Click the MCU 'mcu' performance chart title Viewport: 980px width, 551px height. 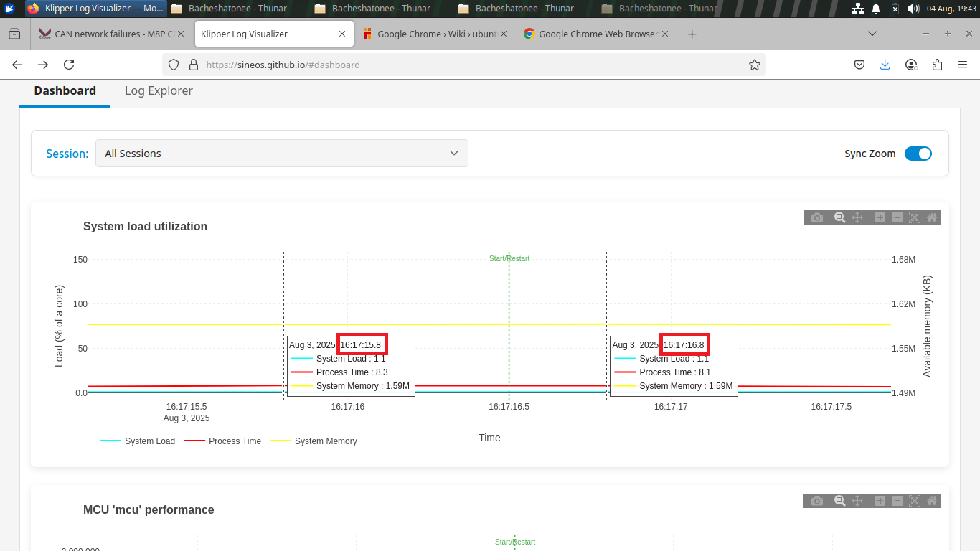pos(149,509)
